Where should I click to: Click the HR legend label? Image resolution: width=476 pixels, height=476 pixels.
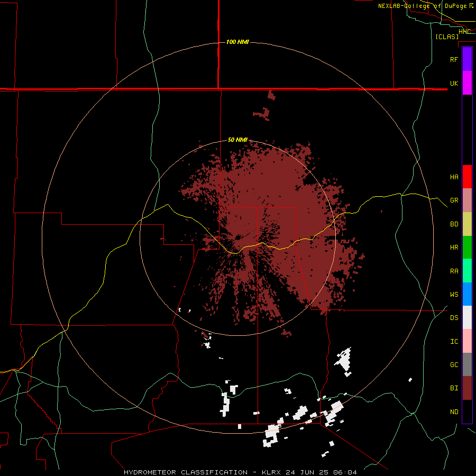(x=454, y=248)
